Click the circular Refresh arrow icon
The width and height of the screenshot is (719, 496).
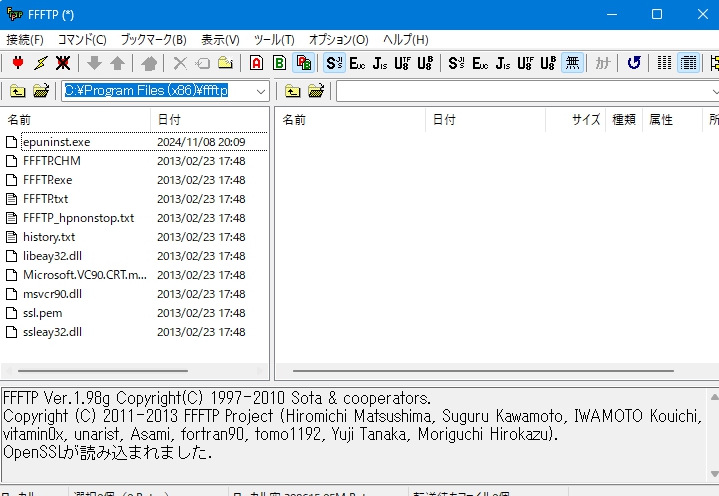tap(634, 63)
